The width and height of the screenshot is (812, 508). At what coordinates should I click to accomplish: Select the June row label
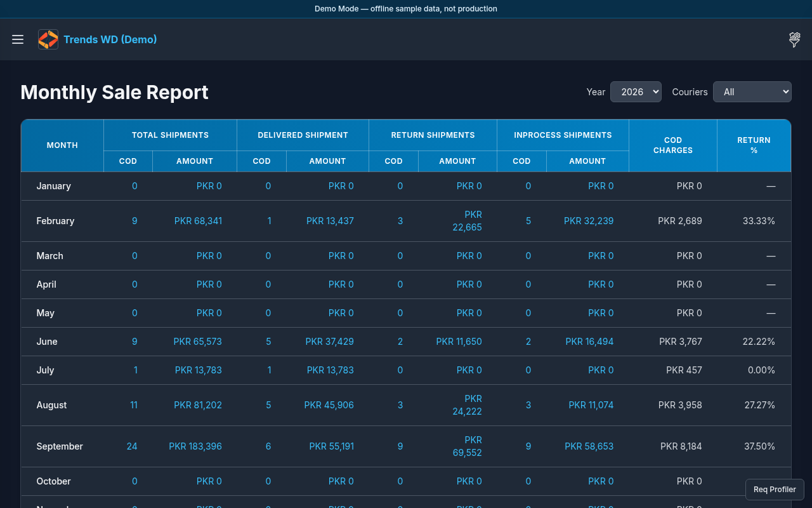coord(47,342)
